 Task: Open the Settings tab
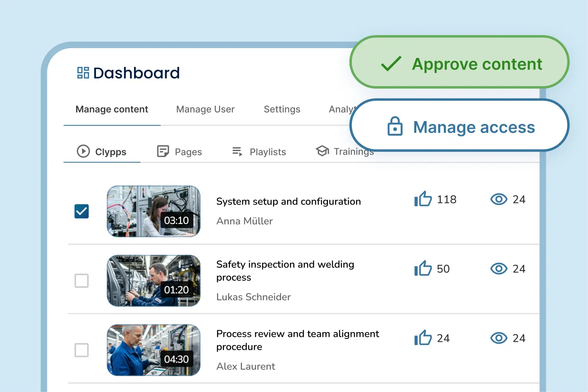click(282, 109)
